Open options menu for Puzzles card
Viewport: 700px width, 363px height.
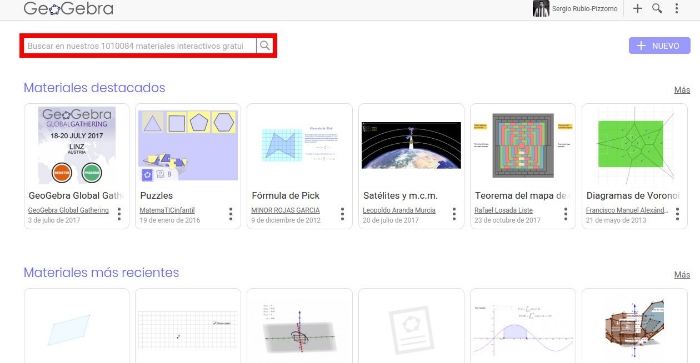pyautogui.click(x=231, y=214)
